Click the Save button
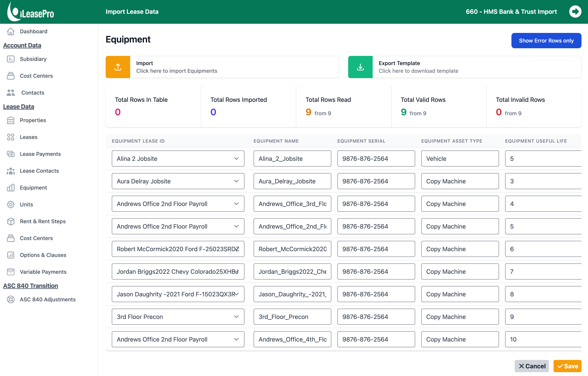This screenshot has width=588, height=376. point(567,366)
